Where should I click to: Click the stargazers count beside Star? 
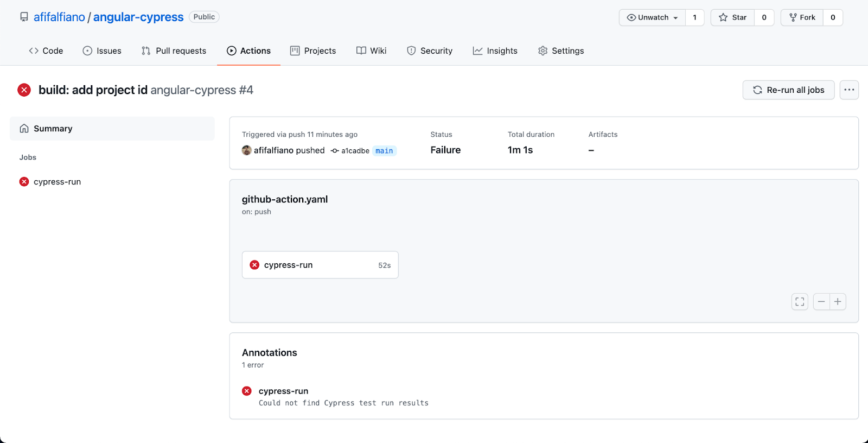tap(764, 17)
